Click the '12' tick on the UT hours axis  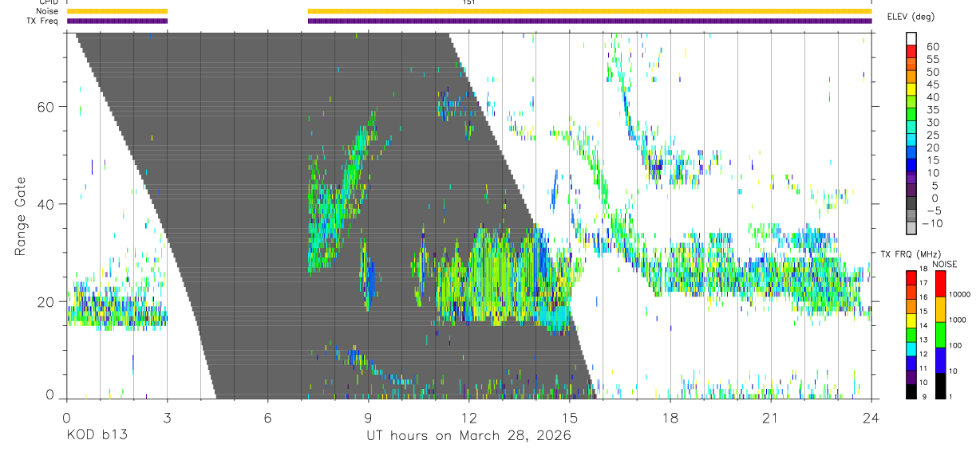[468, 417]
